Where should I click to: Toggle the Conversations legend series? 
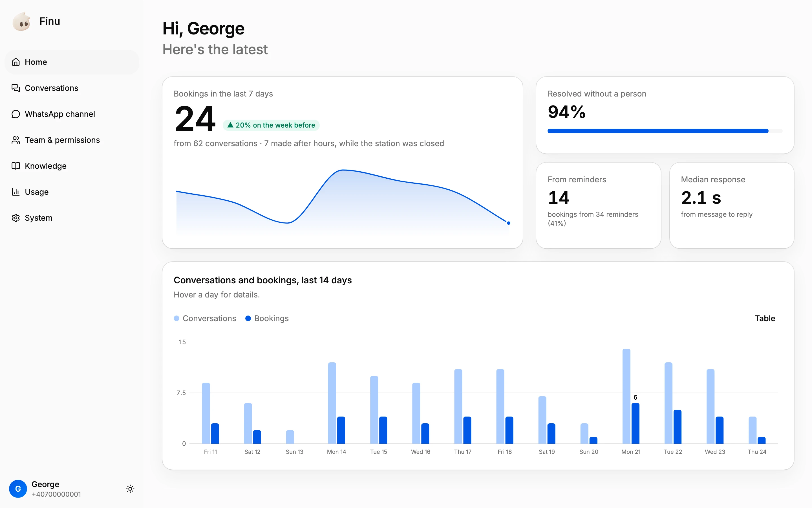(x=205, y=319)
